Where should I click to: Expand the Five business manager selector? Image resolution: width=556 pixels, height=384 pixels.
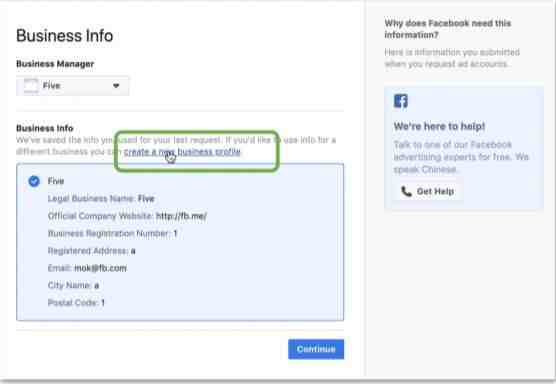(73, 86)
